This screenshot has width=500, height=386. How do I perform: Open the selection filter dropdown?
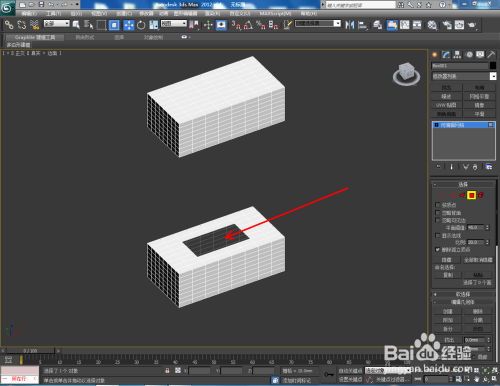57,23
